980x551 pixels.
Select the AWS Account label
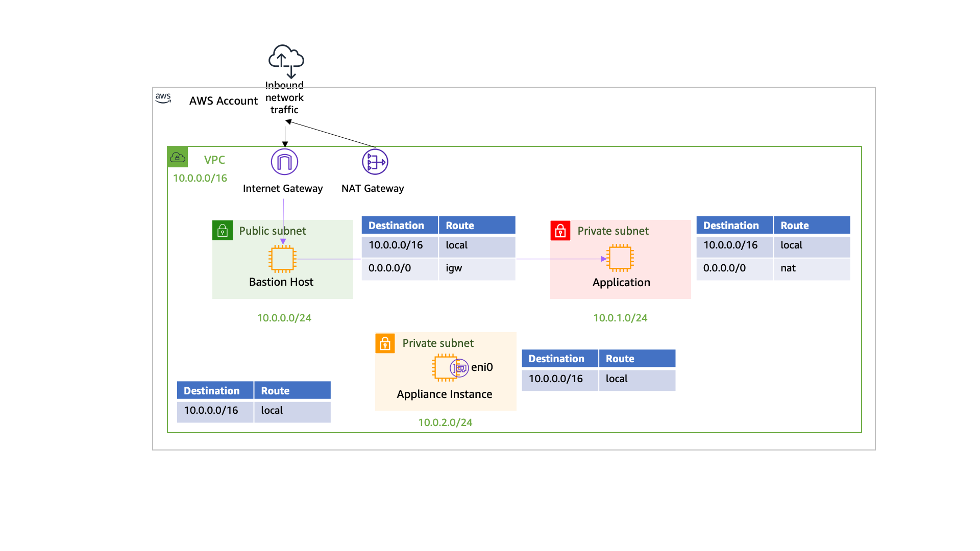click(x=223, y=101)
